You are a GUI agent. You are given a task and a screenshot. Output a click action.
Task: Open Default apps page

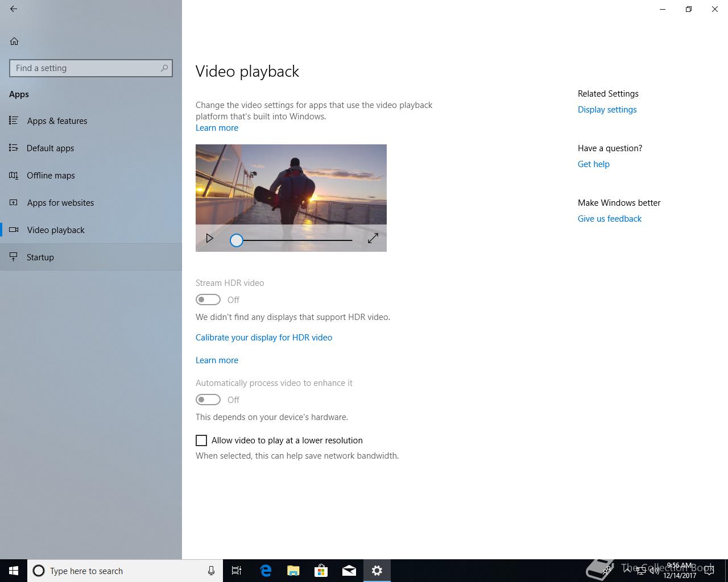pos(91,148)
